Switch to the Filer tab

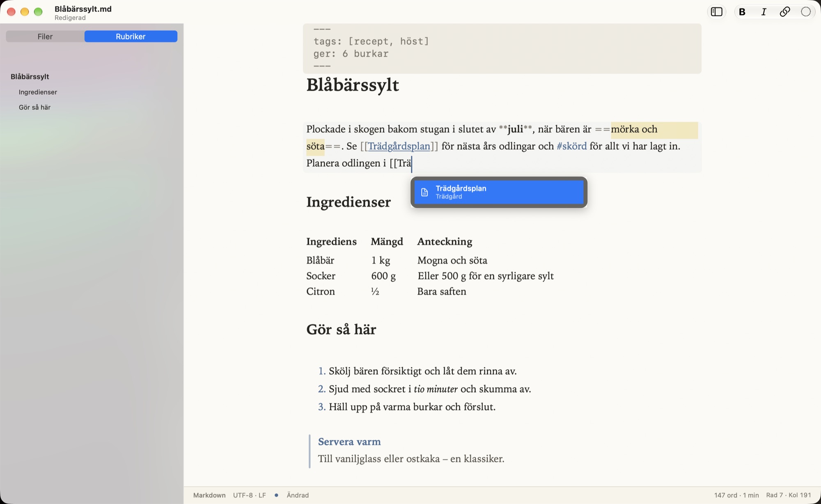click(x=45, y=37)
